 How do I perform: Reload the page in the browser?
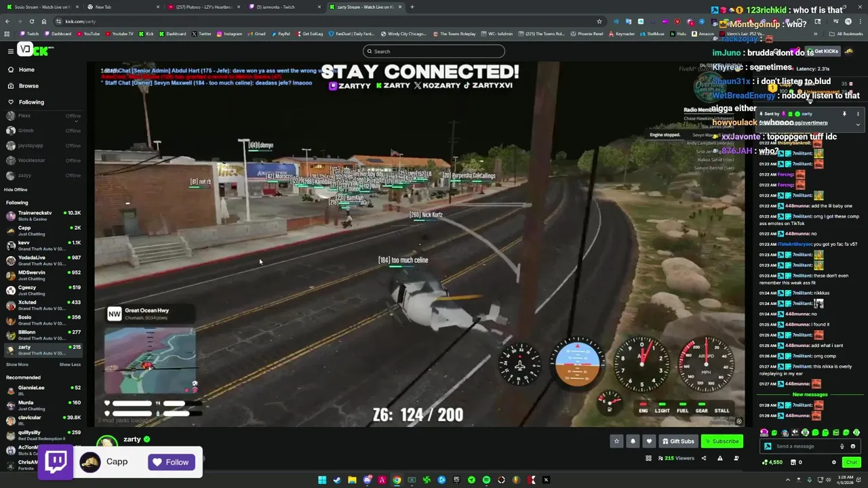(32, 22)
